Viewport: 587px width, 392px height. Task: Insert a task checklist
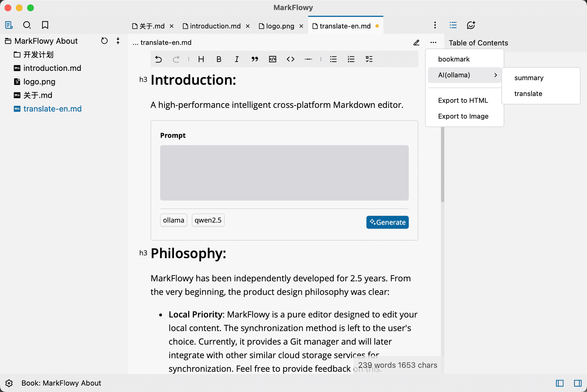click(x=369, y=59)
